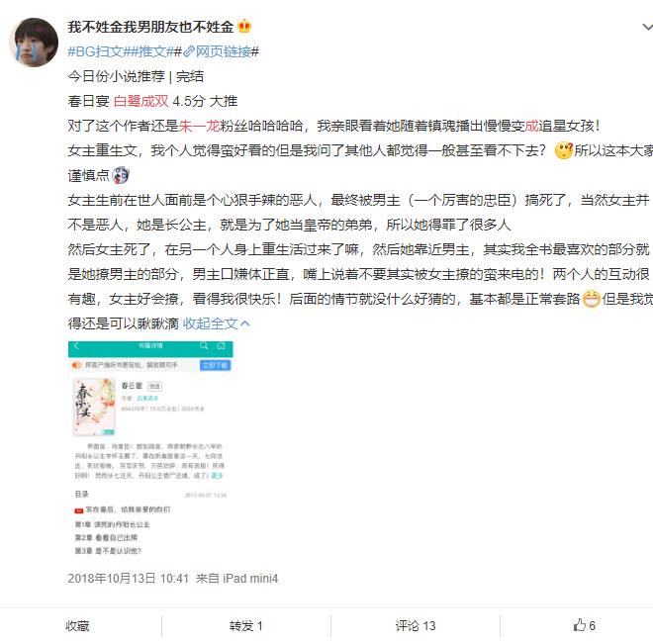Open the 朱一龙 highlighted keyword link
This screenshot has height=644, width=653.
pyautogui.click(x=199, y=126)
